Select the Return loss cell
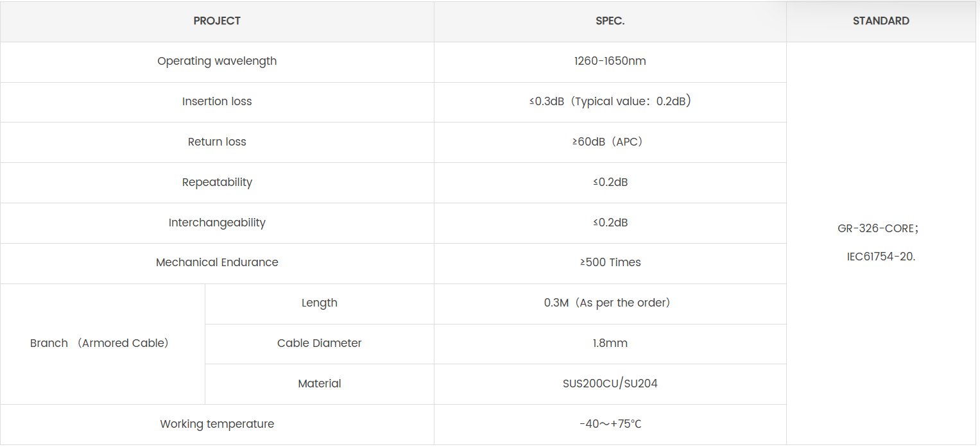The height and width of the screenshot is (447, 980). click(217, 142)
